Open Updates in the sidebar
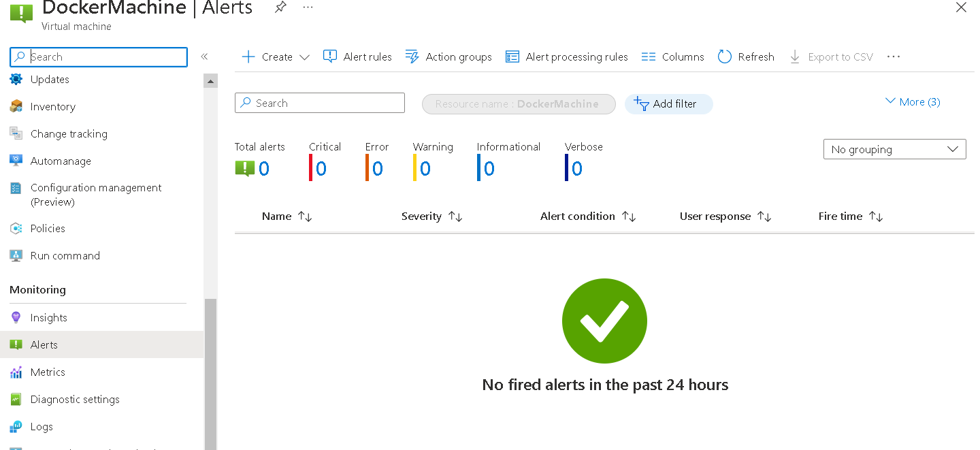Image resolution: width=980 pixels, height=450 pixels. pyautogui.click(x=50, y=80)
